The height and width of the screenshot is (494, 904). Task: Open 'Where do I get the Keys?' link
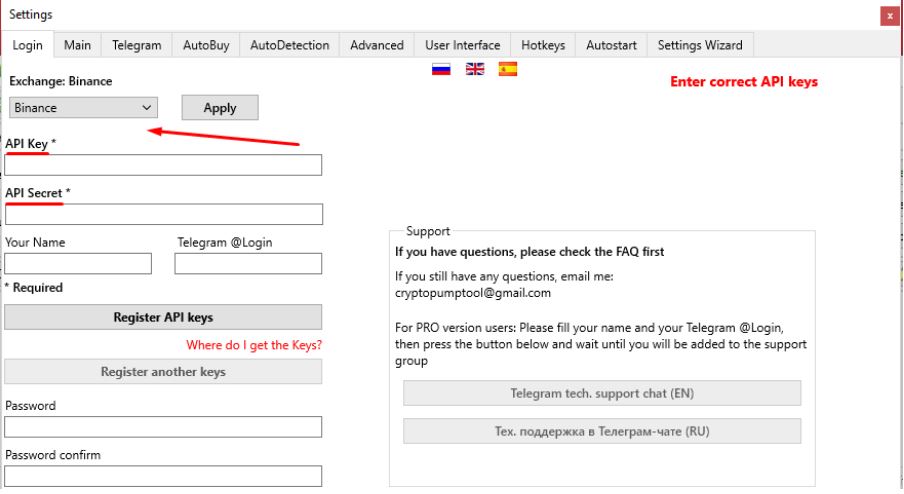pos(254,345)
